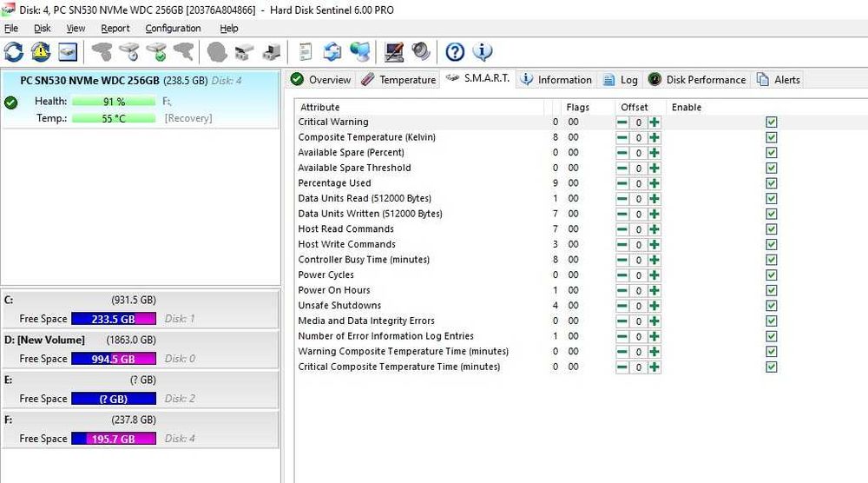Viewport: 868px width, 483px height.
Task: Decrease offset for Data Units Read
Action: point(622,198)
